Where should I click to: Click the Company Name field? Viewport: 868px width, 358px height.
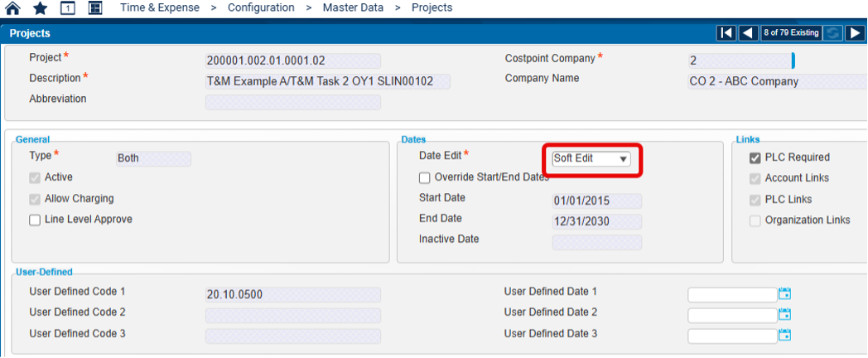[x=777, y=82]
